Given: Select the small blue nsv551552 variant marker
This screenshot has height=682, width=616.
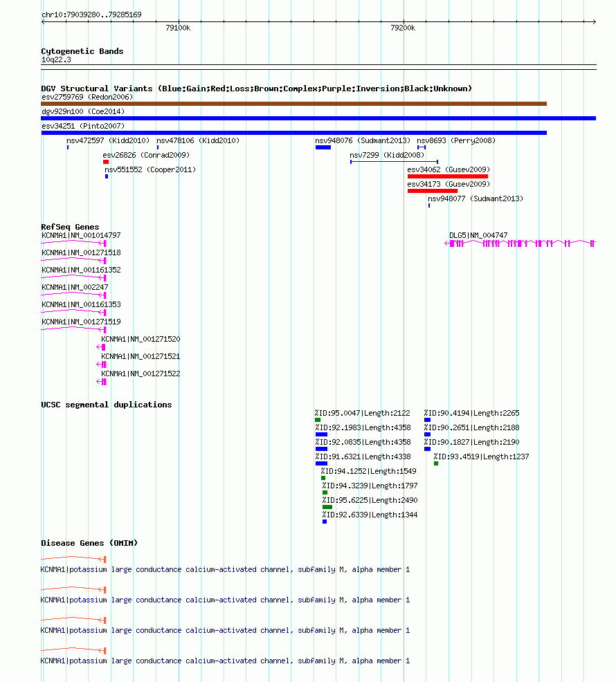Looking at the screenshot, I should (x=107, y=176).
